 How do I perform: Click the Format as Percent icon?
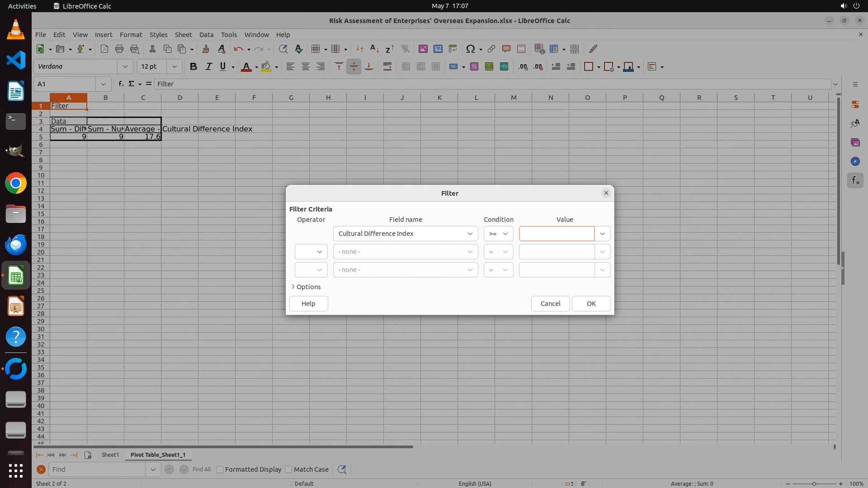(474, 67)
